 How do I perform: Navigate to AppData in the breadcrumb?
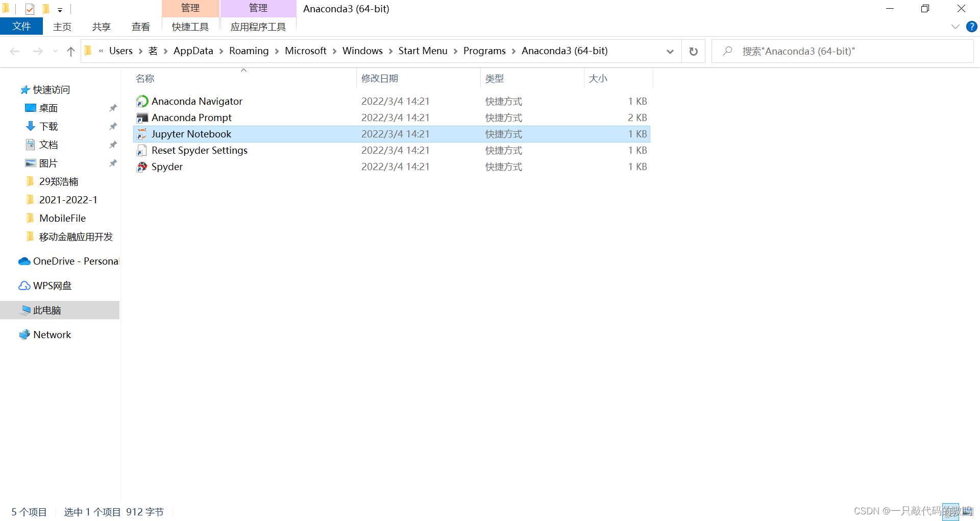[193, 51]
